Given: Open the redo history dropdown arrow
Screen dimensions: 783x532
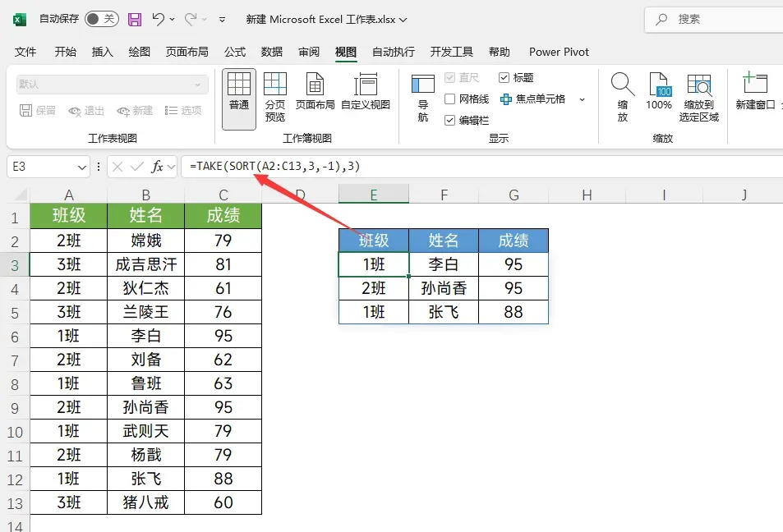Looking at the screenshot, I should pos(205,20).
